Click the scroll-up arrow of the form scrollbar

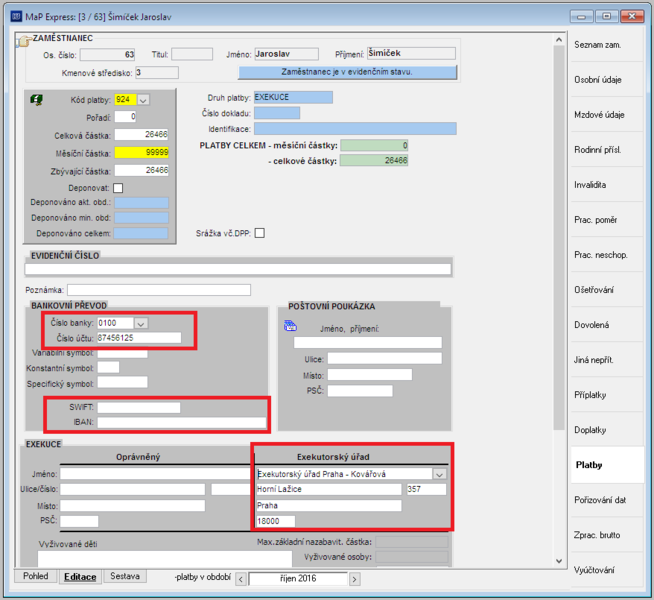(559, 39)
